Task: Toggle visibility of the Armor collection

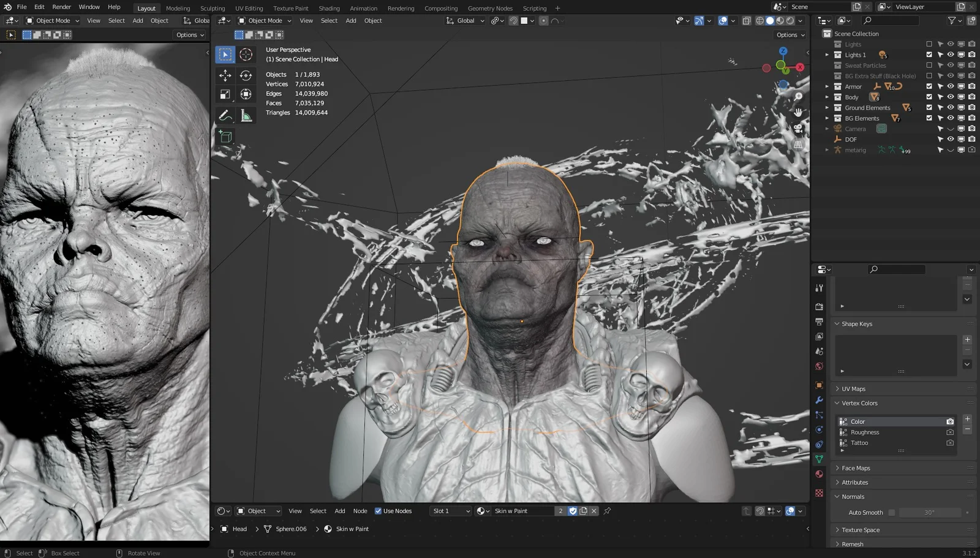Action: [951, 86]
